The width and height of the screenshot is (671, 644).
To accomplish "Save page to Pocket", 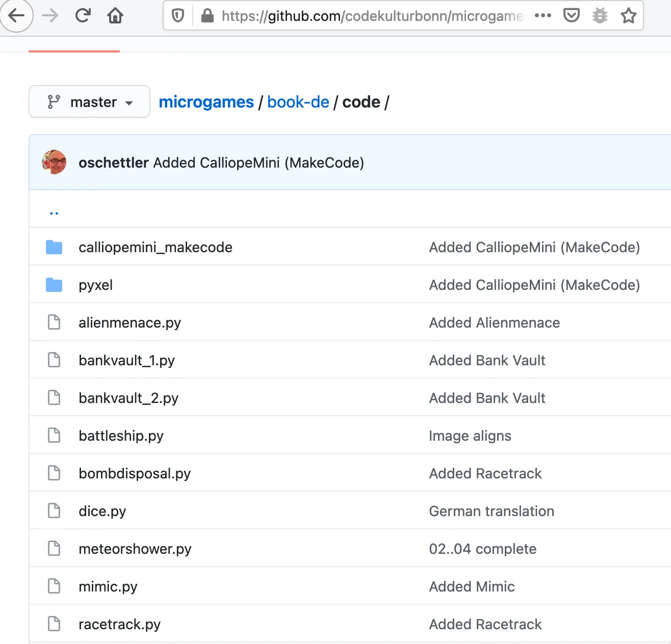I will 571,16.
